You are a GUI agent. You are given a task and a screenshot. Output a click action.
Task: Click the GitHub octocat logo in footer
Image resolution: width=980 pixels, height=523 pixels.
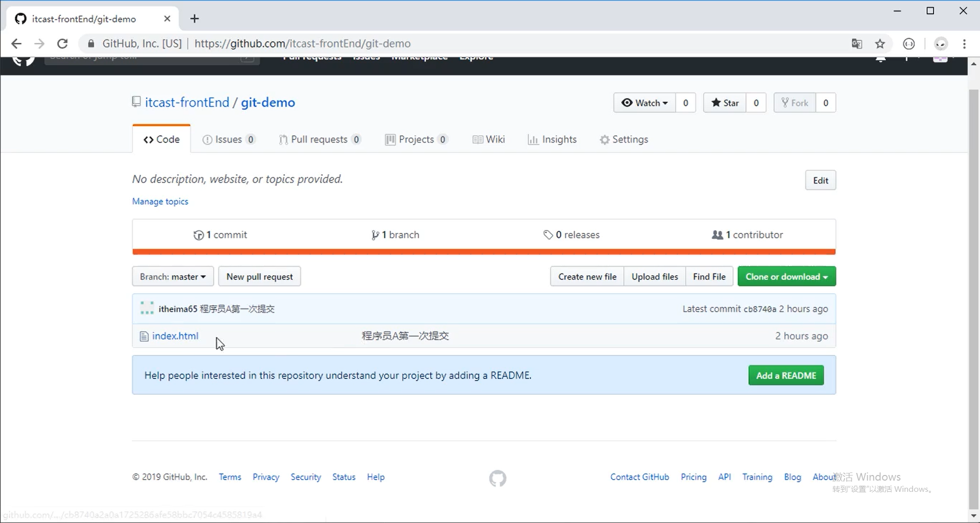(498, 478)
